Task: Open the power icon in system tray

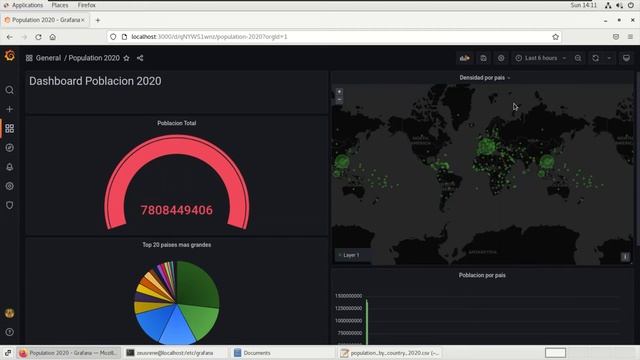Action: coord(632,5)
